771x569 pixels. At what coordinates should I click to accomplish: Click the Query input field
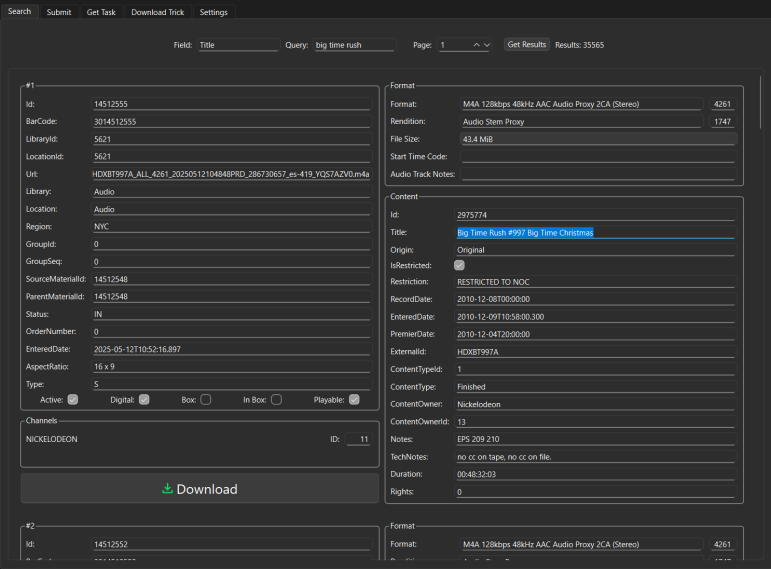click(x=355, y=45)
